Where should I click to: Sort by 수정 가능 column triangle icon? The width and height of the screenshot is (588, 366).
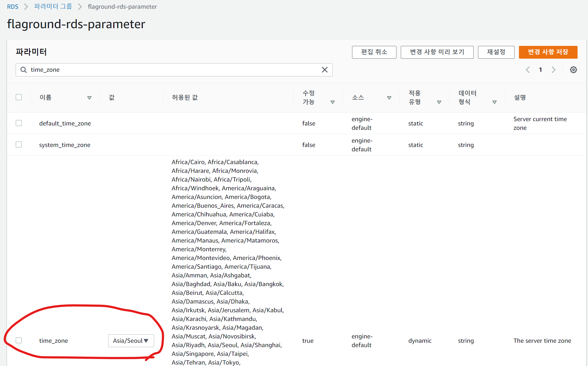(x=333, y=102)
